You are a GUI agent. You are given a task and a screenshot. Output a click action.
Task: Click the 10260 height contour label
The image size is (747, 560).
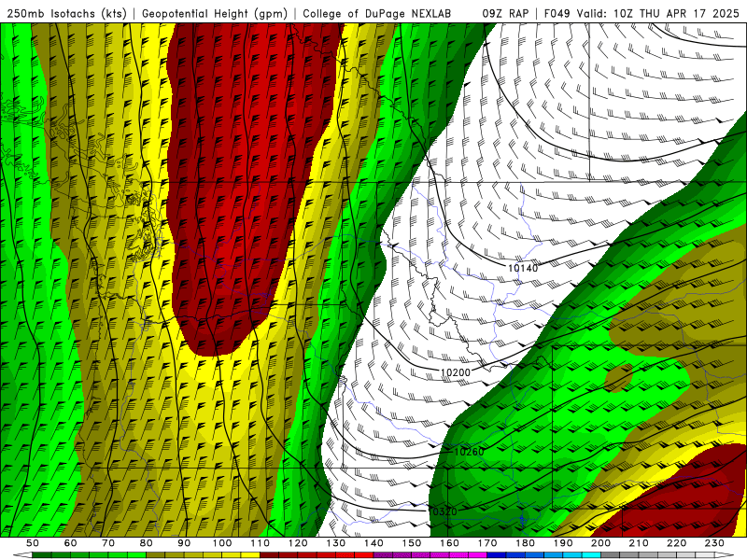pyautogui.click(x=470, y=452)
